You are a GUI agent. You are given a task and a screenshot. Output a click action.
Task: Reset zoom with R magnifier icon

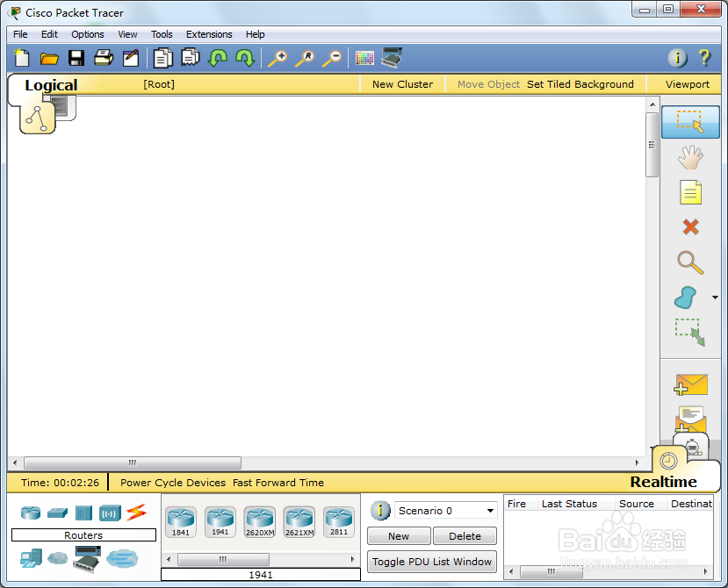pyautogui.click(x=305, y=59)
